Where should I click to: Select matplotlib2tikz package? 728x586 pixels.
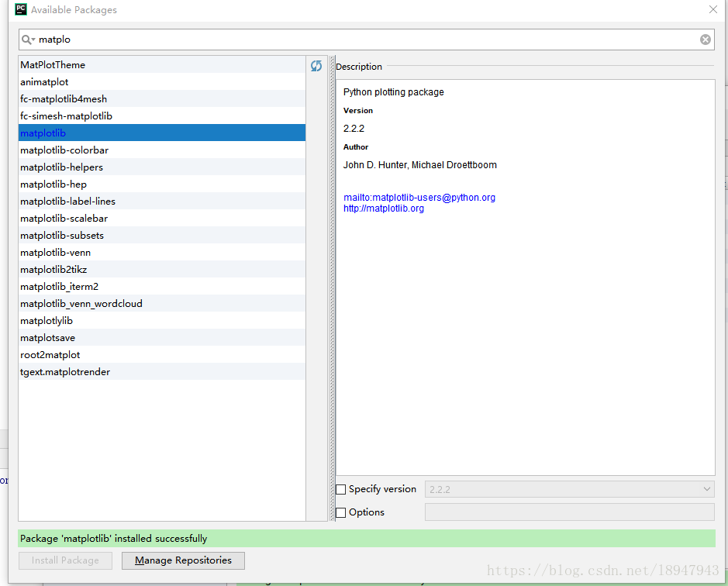coord(53,270)
